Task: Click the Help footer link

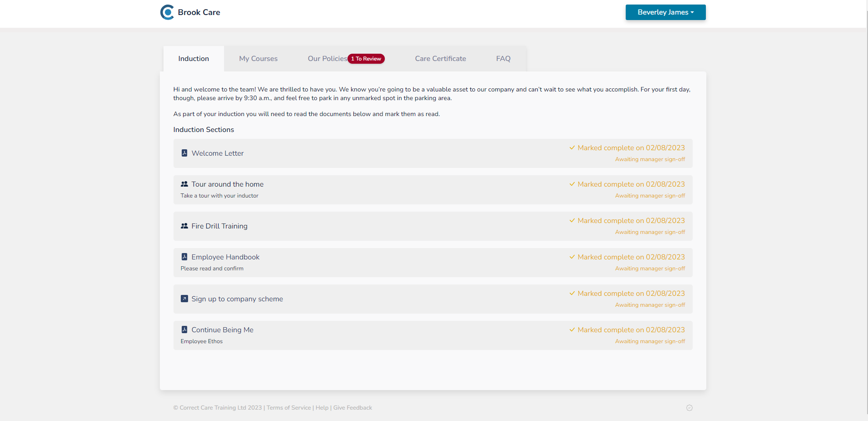Action: (x=322, y=408)
